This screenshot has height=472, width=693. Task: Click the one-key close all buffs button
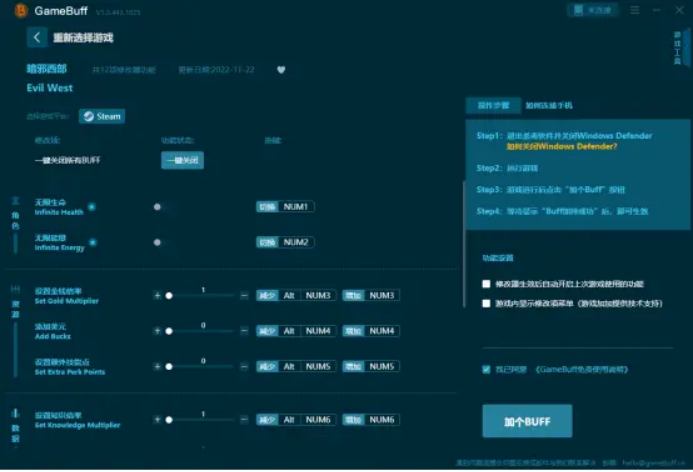click(183, 160)
